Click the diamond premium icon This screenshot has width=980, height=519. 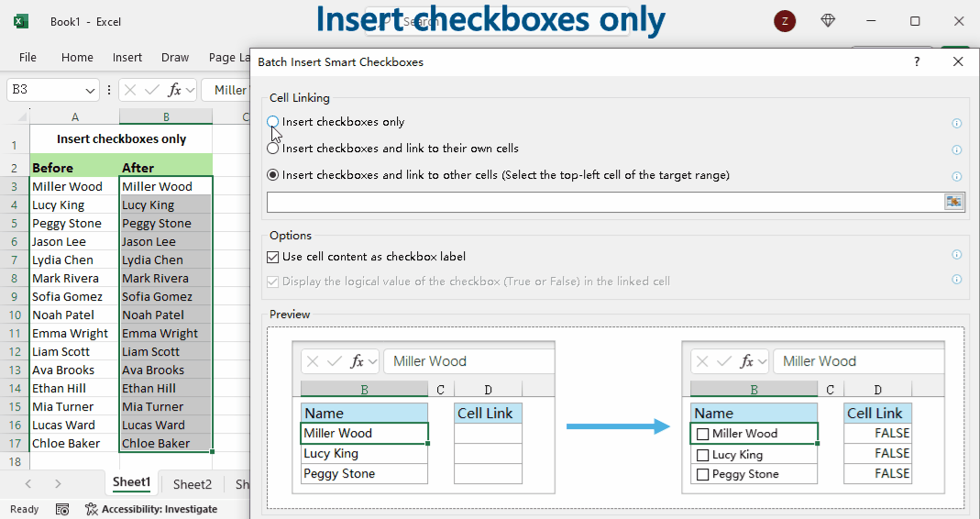828,21
